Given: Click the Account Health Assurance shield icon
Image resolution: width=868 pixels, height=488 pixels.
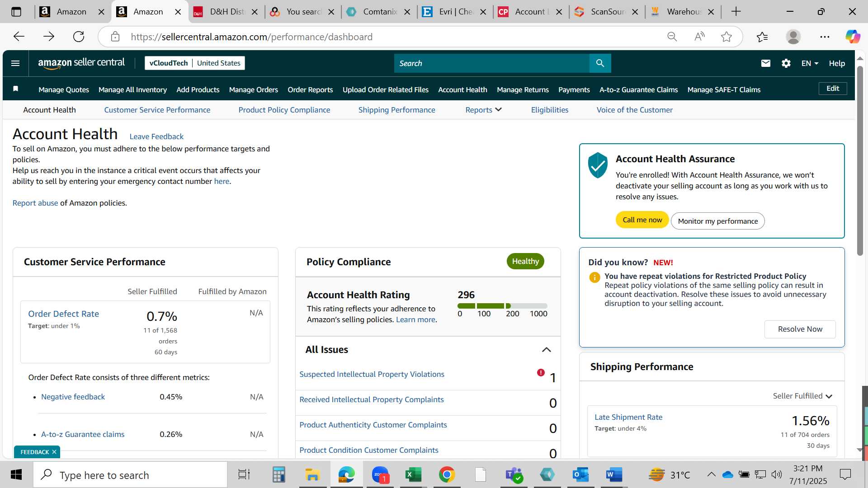Looking at the screenshot, I should [598, 165].
